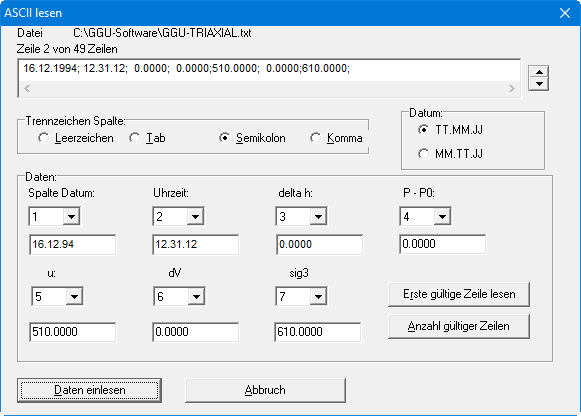The height and width of the screenshot is (416, 581).
Task: Click the P - P0 value field
Action: pos(442,244)
